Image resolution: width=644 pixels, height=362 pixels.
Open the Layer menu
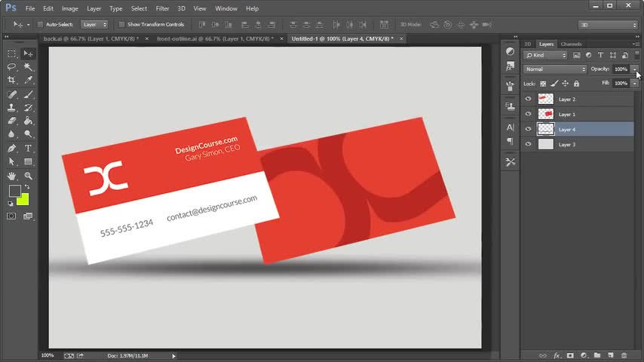tap(94, 8)
